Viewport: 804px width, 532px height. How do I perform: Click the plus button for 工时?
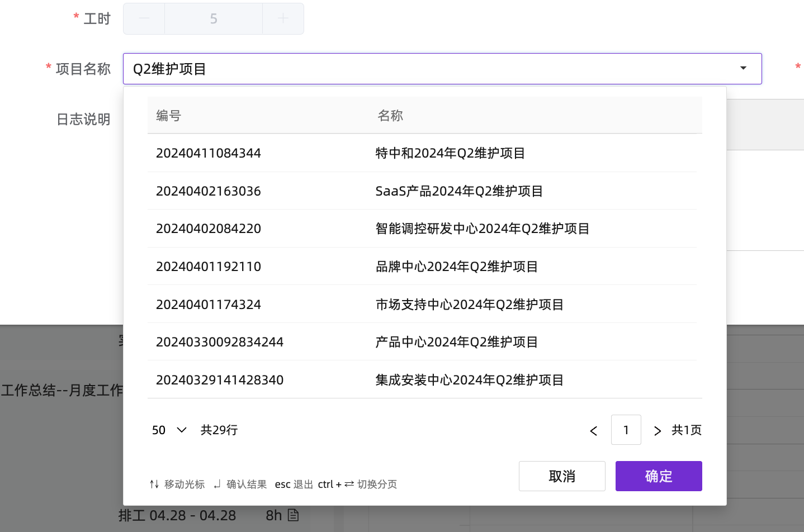click(x=283, y=19)
